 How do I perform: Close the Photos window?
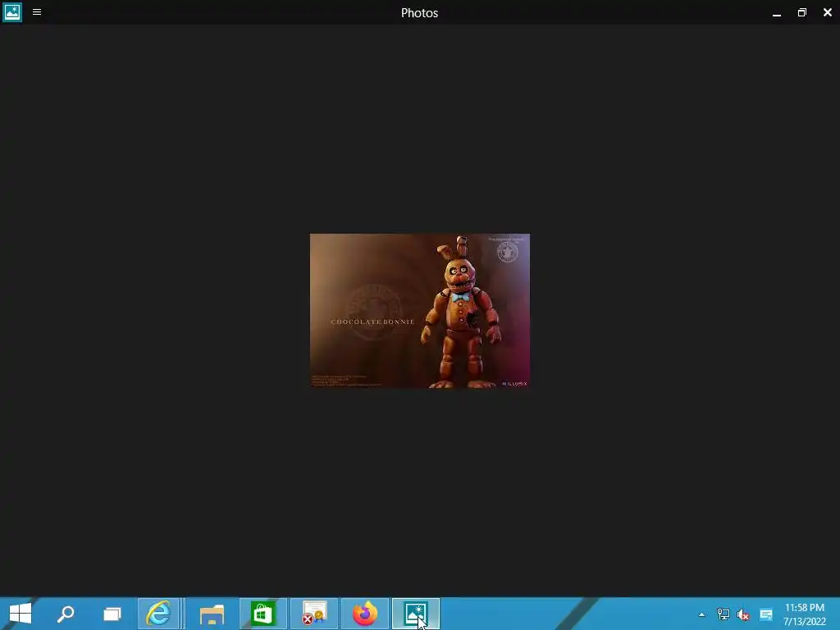[x=827, y=12]
